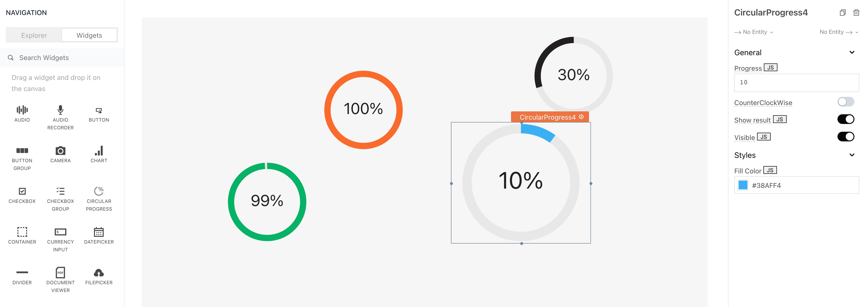
Task: Select the Circular Progress widget icon
Action: 99,191
